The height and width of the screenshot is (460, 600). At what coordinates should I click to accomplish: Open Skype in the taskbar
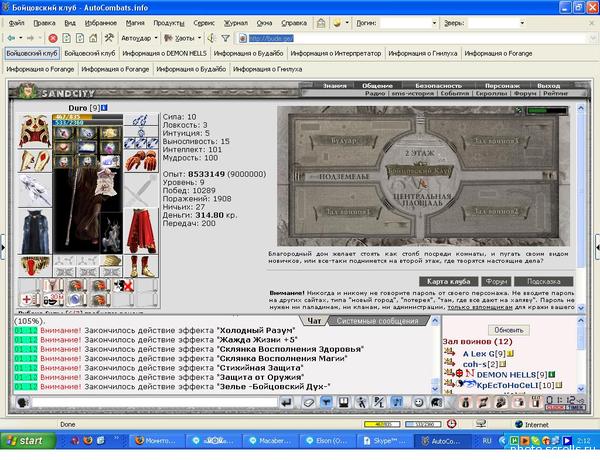point(385,441)
